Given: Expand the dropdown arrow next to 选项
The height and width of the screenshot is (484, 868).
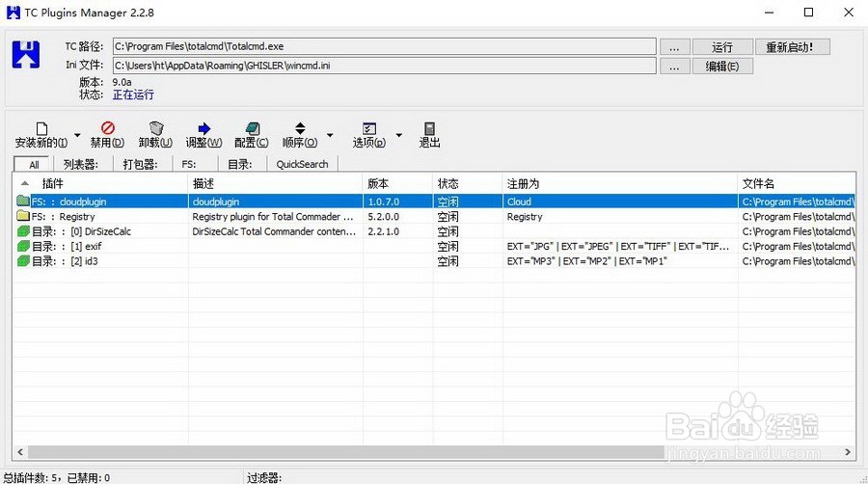Looking at the screenshot, I should click(398, 135).
